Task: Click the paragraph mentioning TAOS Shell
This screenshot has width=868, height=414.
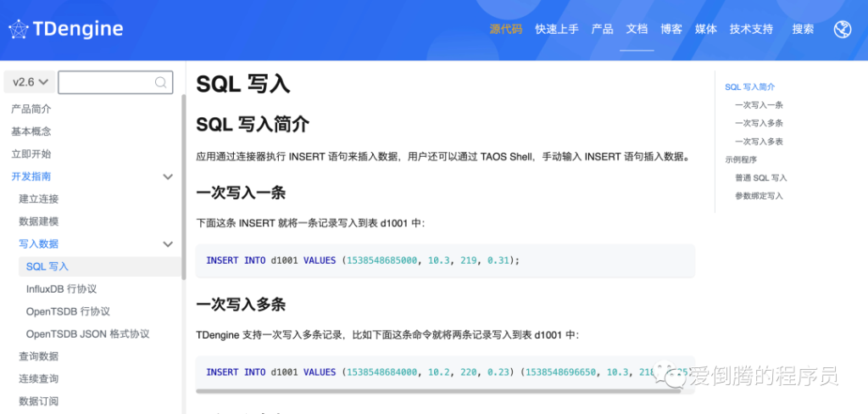Action: tap(444, 157)
